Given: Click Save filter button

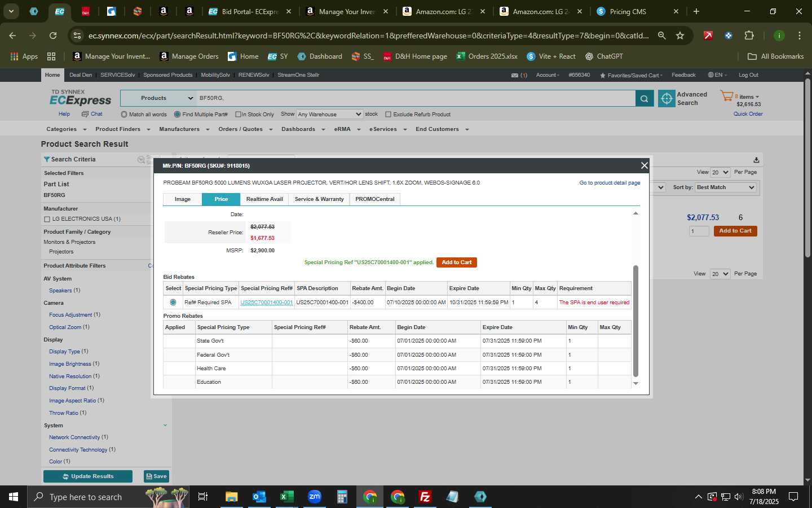Looking at the screenshot, I should (x=156, y=476).
